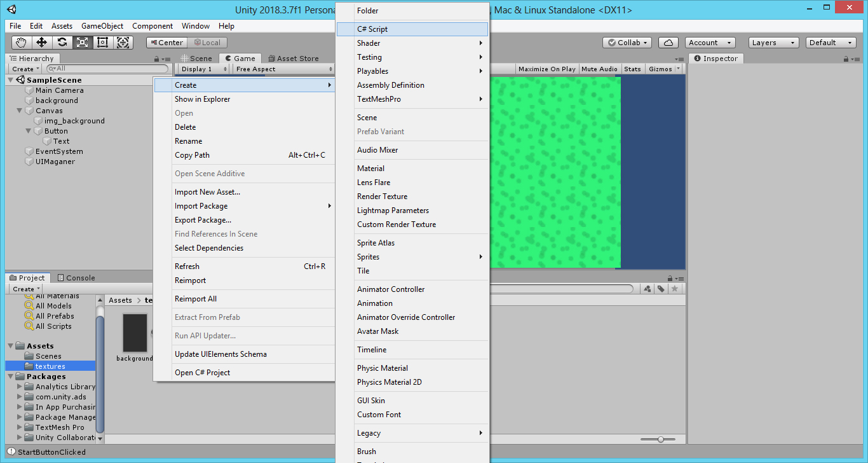This screenshot has width=868, height=463.
Task: Select the Scale tool
Action: pyautogui.click(x=83, y=42)
